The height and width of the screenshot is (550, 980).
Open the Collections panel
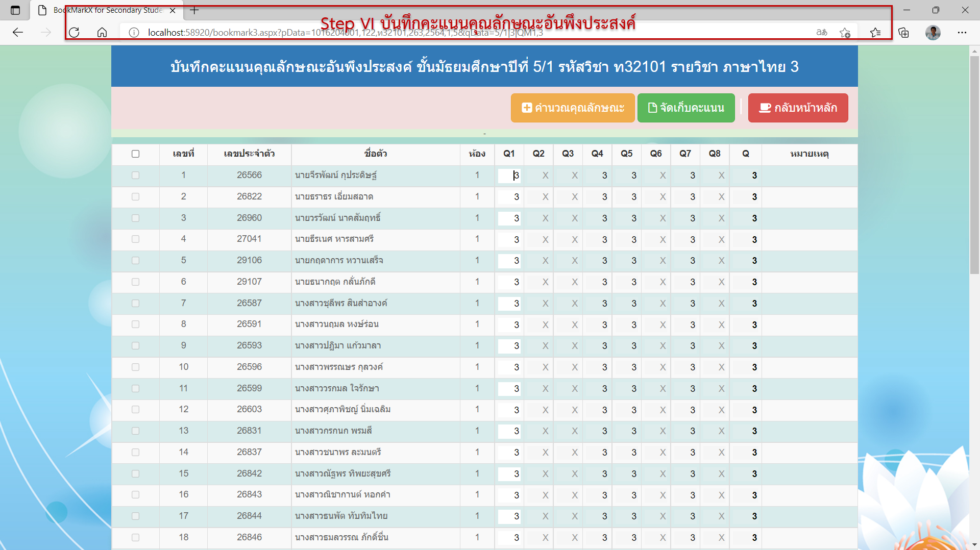tap(904, 33)
